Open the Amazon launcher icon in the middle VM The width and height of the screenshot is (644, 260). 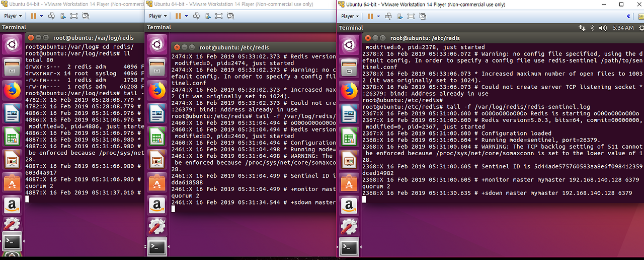point(157,205)
